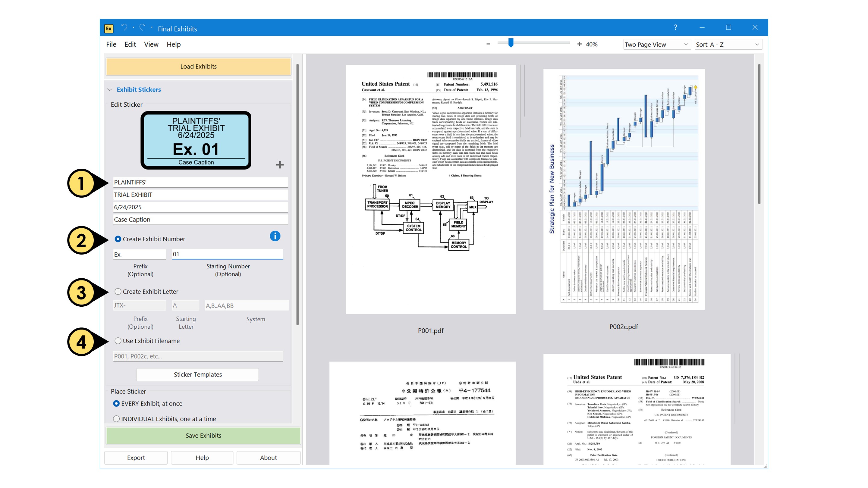Click the zoom out minus icon

[488, 44]
